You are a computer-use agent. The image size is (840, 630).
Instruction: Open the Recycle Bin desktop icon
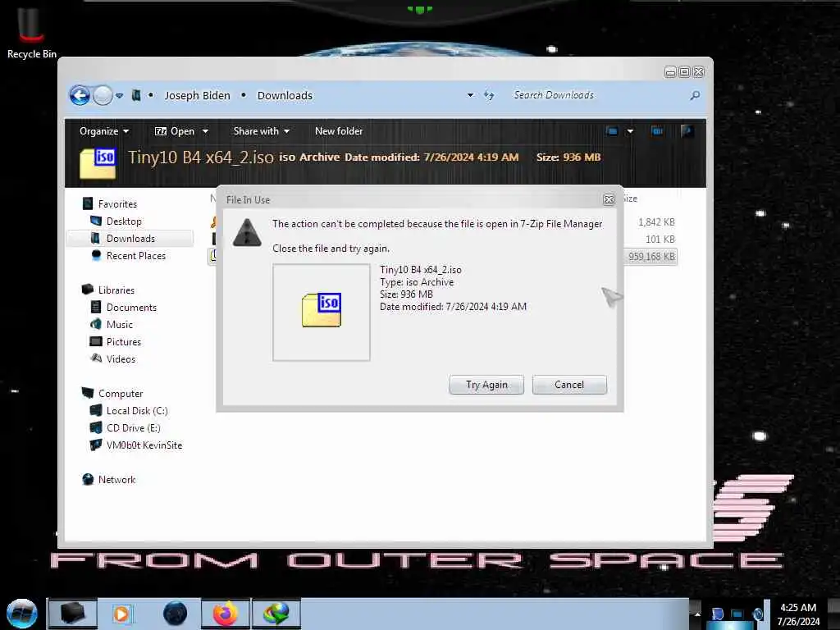coord(32,31)
